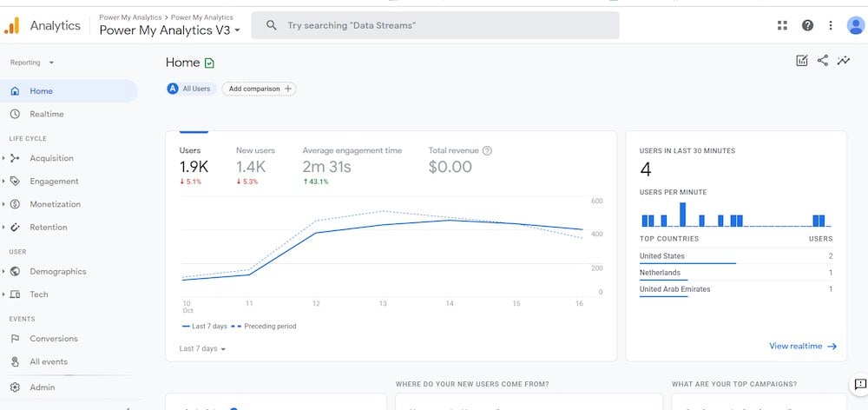Expand the Demographics section arrow
Image resolution: width=868 pixels, height=410 pixels.
tap(3, 272)
